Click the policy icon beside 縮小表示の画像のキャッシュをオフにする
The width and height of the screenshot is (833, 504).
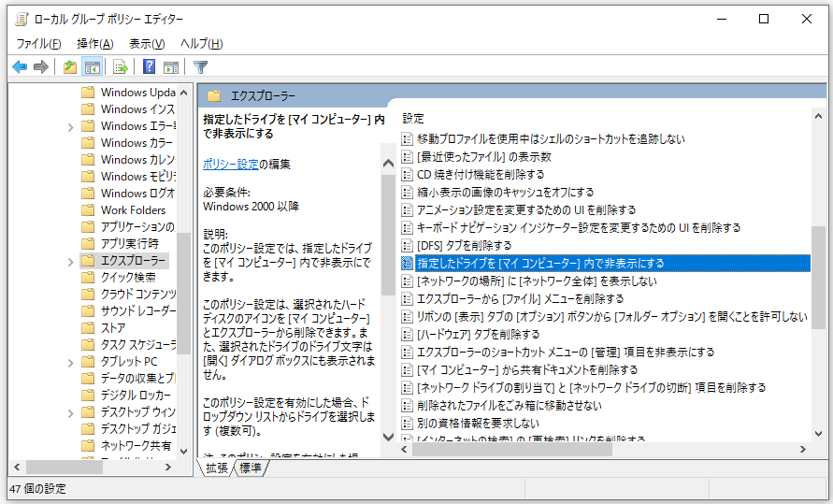[x=407, y=193]
